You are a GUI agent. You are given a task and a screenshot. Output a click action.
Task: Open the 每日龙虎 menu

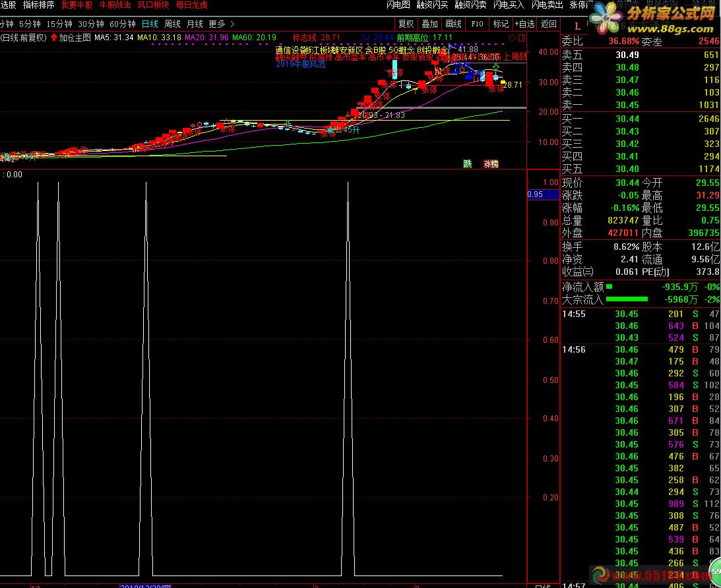click(191, 5)
